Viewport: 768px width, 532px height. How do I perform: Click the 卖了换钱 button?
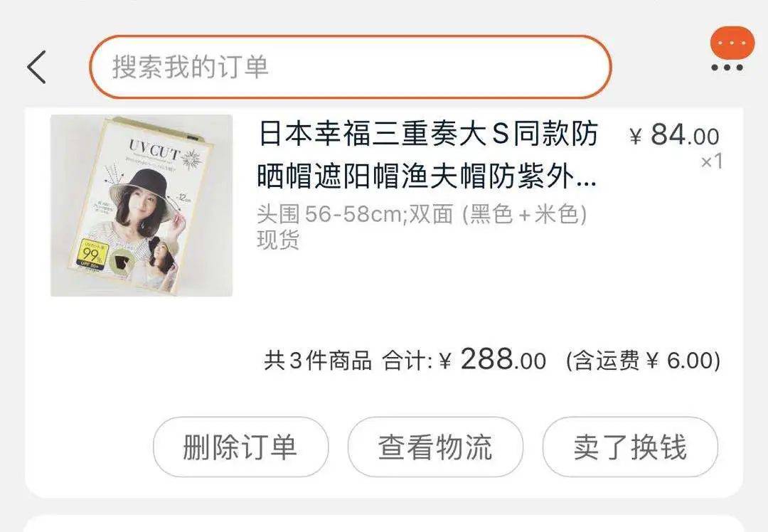tap(630, 447)
